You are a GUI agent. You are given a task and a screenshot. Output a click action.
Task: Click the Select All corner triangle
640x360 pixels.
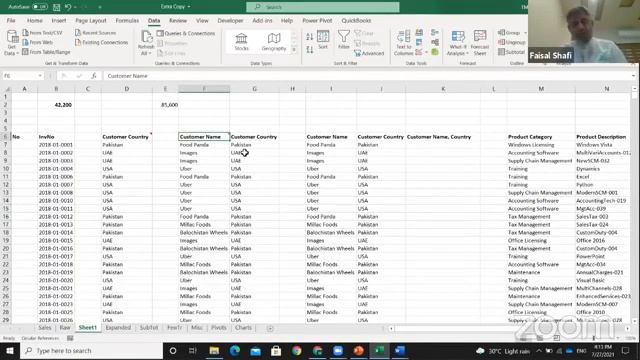[x=7, y=89]
